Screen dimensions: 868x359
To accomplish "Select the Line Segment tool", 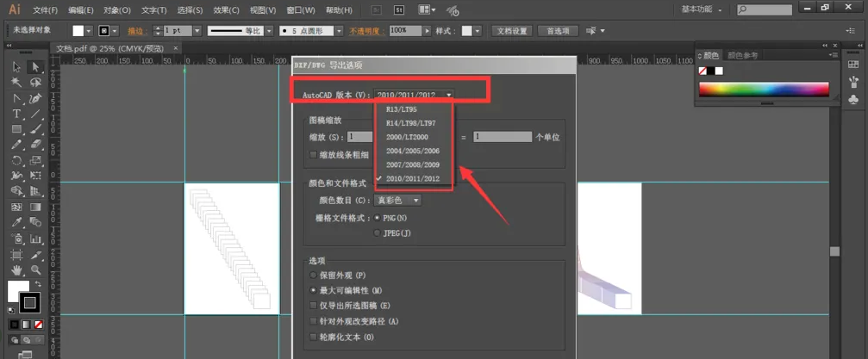I will (36, 114).
